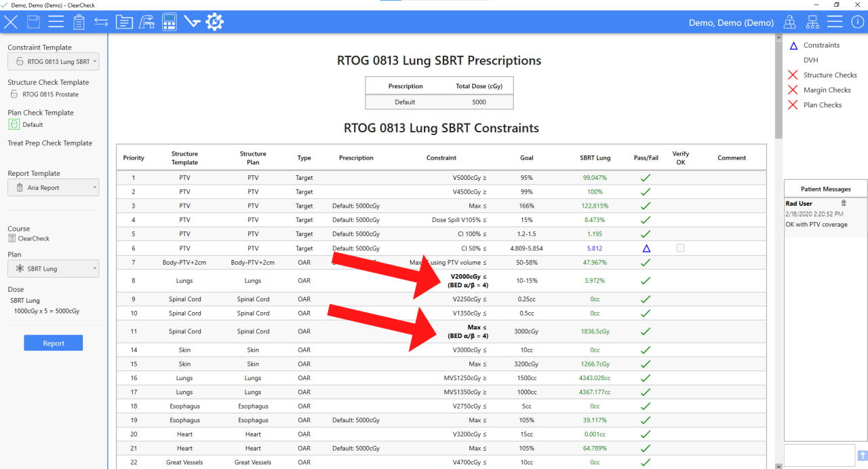Expand the Constraint Template dropdown
Screen dimensions: 868x469
point(53,62)
